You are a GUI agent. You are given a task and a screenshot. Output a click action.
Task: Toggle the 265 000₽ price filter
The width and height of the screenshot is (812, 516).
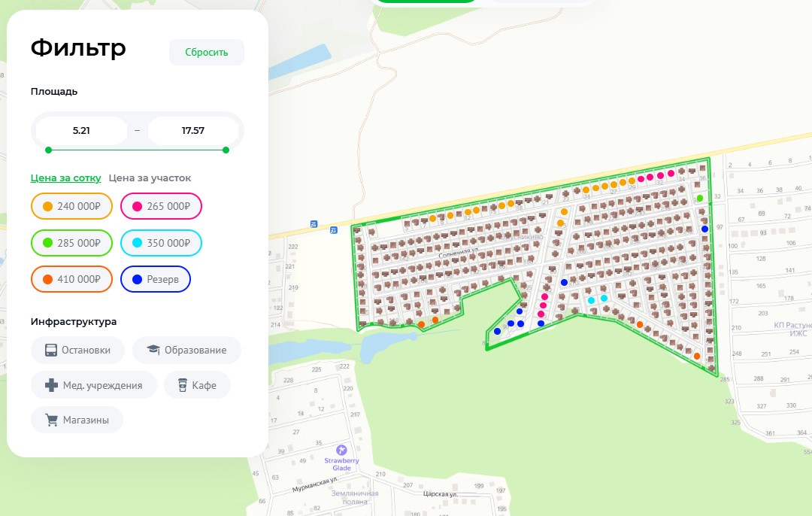pyautogui.click(x=161, y=206)
